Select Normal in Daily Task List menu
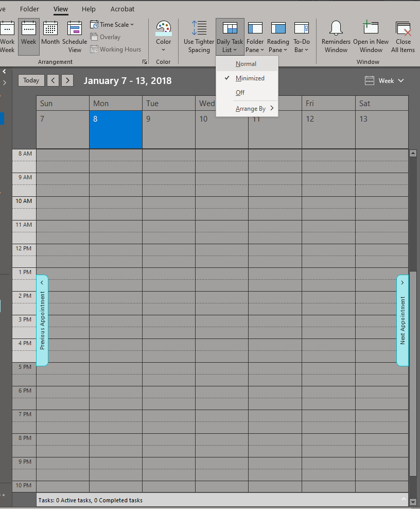The image size is (420, 509). pyautogui.click(x=246, y=64)
